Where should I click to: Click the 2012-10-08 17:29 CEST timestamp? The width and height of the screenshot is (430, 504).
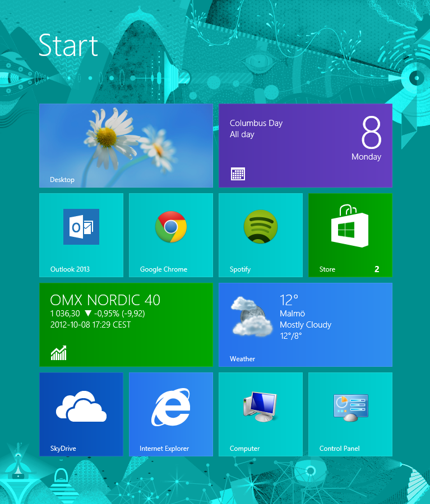click(x=90, y=325)
